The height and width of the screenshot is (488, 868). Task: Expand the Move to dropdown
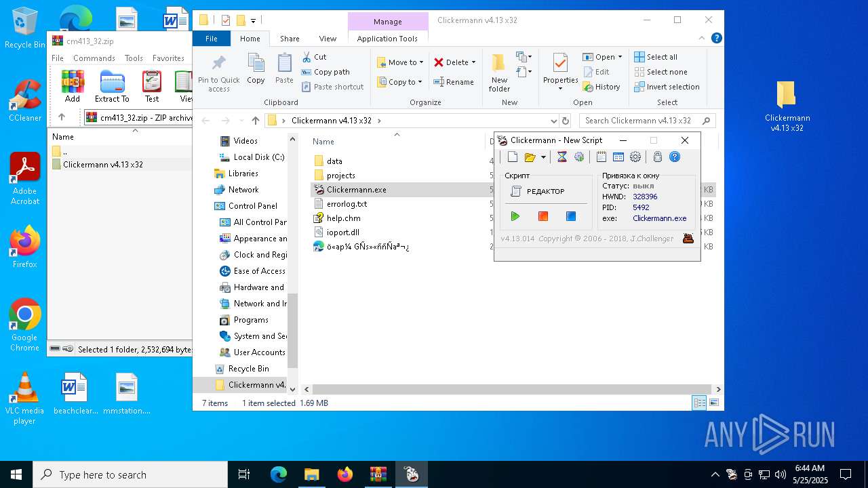point(421,62)
